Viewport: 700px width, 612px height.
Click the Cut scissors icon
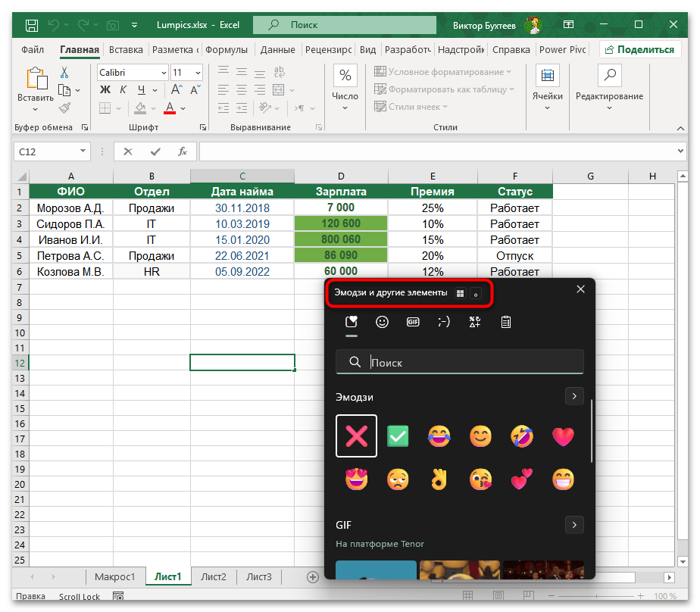click(64, 73)
